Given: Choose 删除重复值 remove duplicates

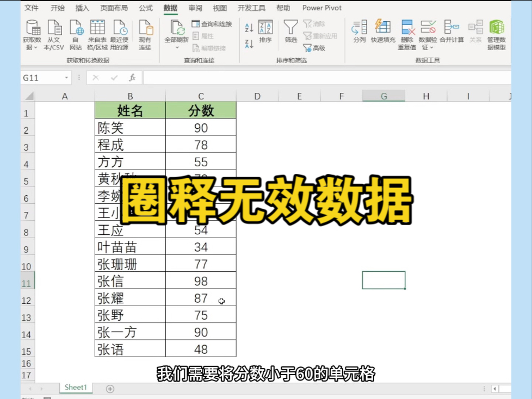Looking at the screenshot, I should (x=407, y=35).
